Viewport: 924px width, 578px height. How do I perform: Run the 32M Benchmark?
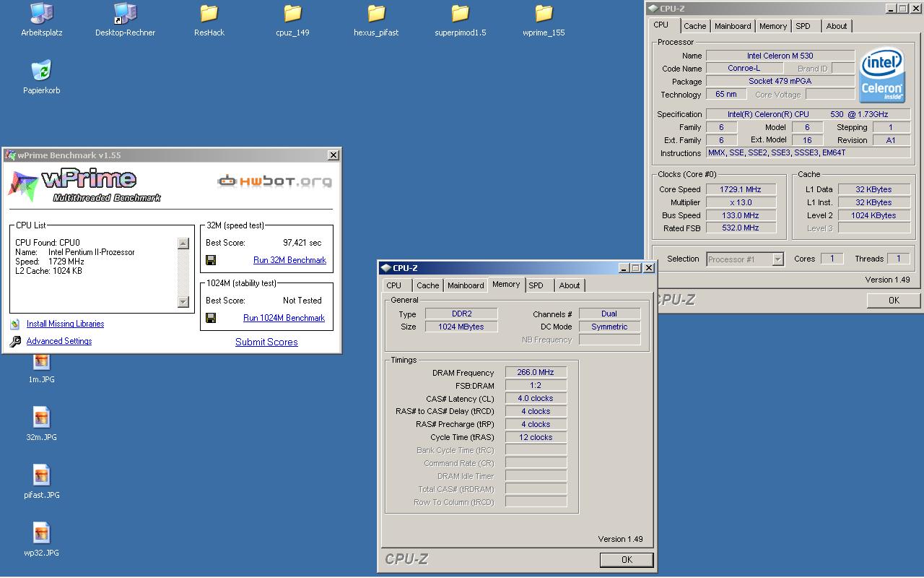(x=289, y=260)
